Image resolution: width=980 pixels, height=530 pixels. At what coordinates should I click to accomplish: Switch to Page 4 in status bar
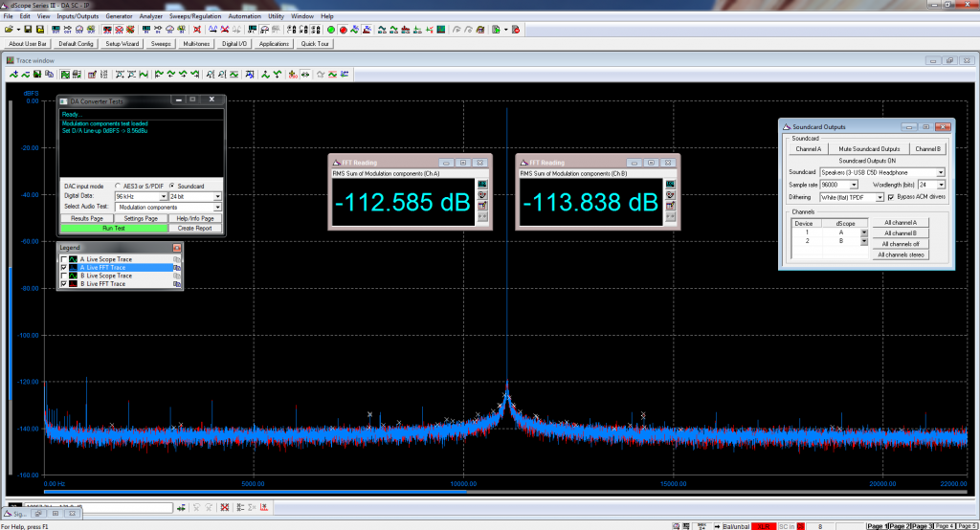945,526
